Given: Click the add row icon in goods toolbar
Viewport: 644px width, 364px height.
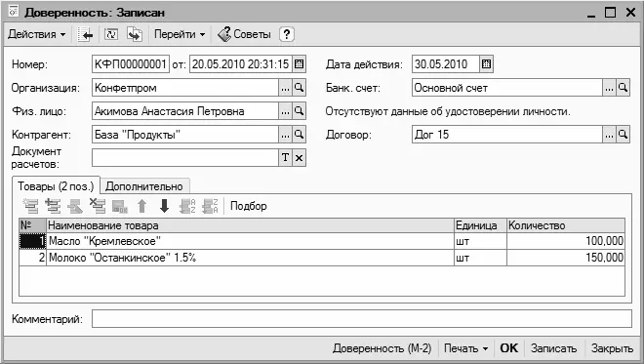Looking at the screenshot, I should [x=31, y=206].
